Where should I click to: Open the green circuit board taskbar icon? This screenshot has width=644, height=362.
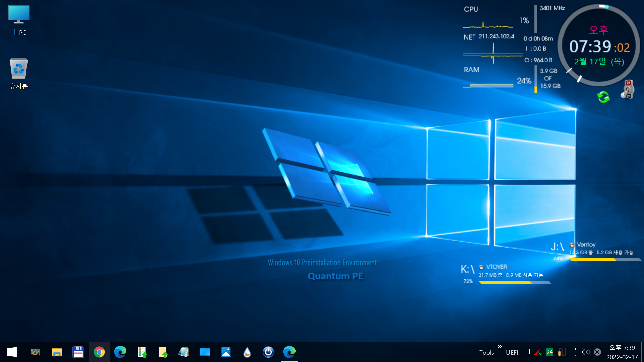coord(35,352)
